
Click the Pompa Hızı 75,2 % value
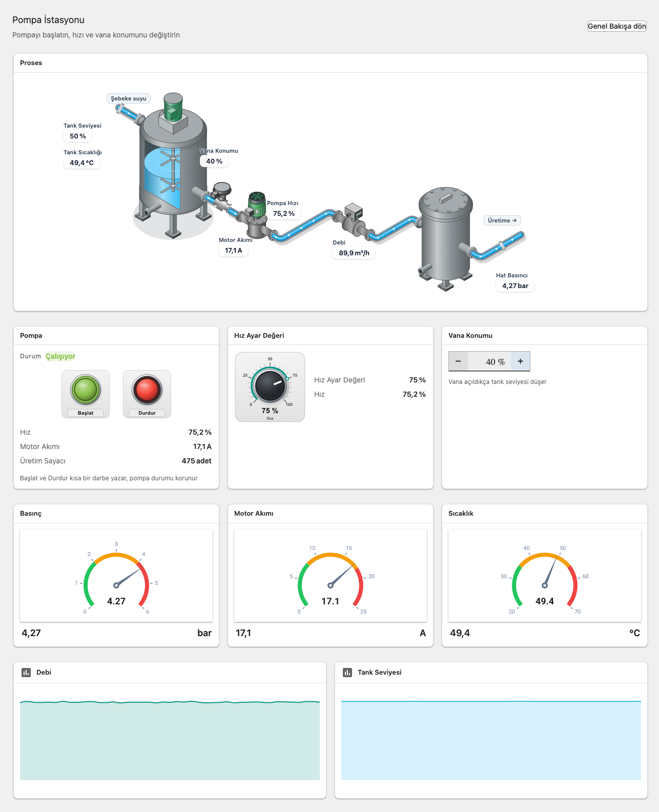pyautogui.click(x=283, y=214)
